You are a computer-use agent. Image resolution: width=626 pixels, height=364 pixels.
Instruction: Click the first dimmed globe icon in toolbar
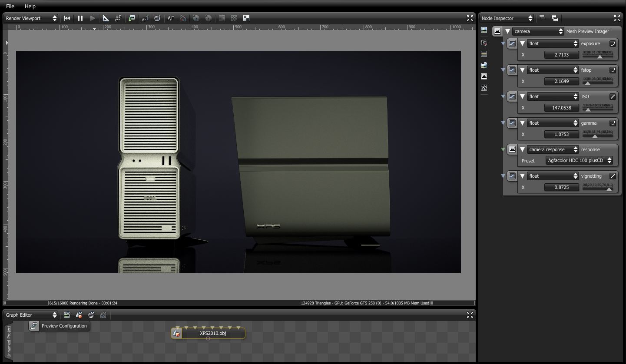point(196,18)
